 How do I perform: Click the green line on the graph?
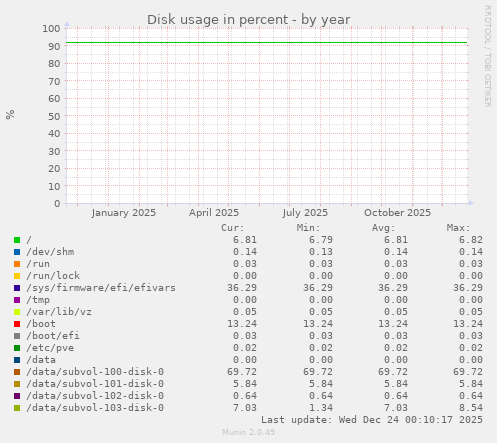coord(267,43)
